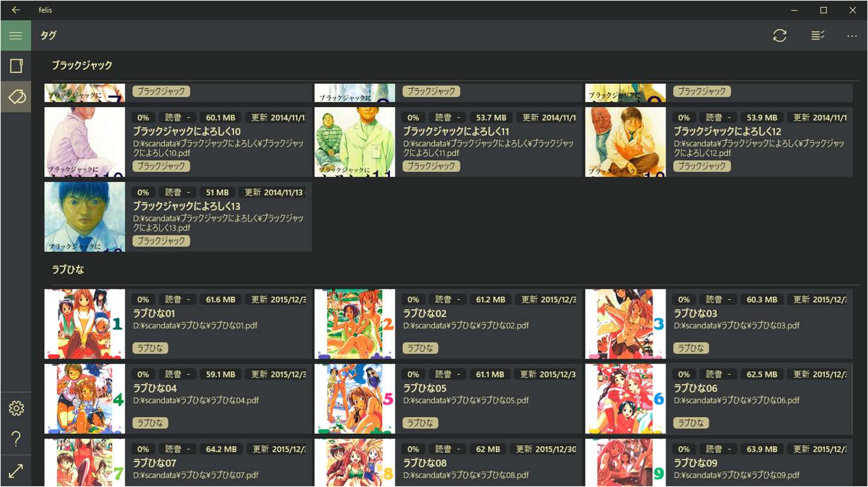
Task: Select the tag view icon in sidebar
Action: click(x=16, y=96)
